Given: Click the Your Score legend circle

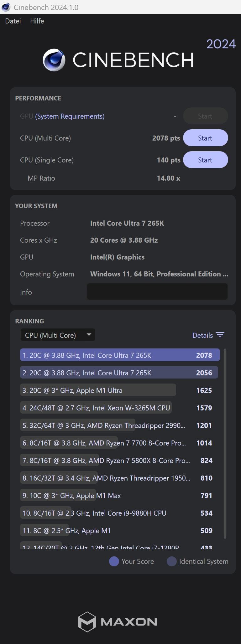Looking at the screenshot, I should pos(114,561).
